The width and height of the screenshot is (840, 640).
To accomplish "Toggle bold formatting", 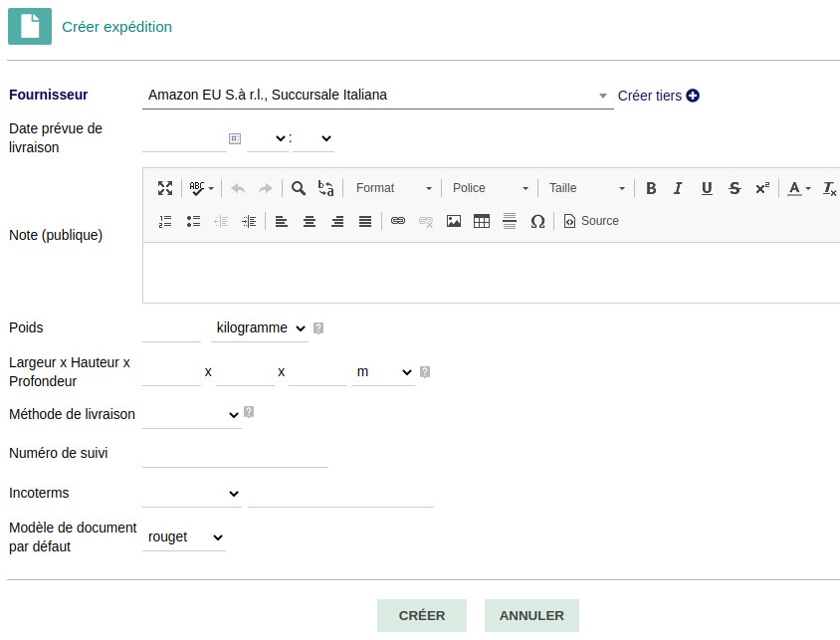I will [x=651, y=188].
